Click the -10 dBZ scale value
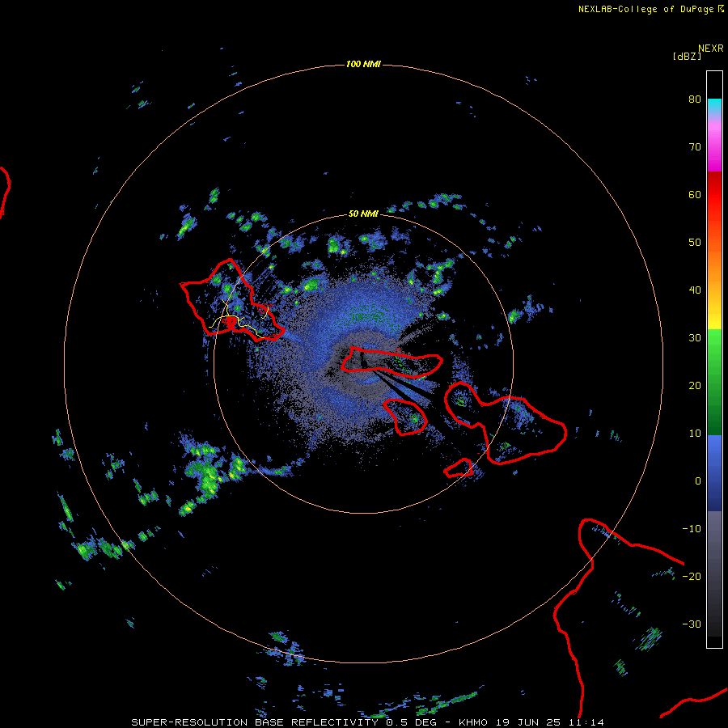The height and width of the screenshot is (728, 728). [692, 529]
